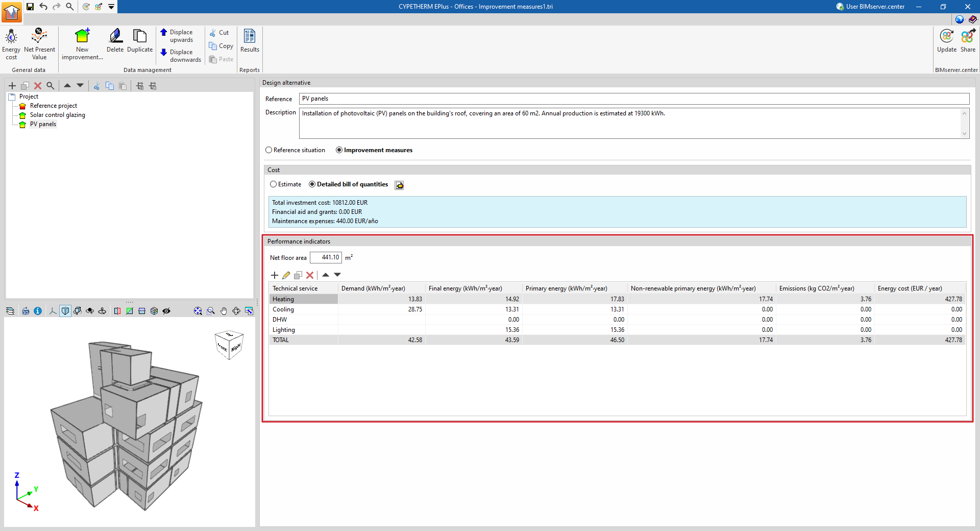
Task: Click Update BIMserver.center icon
Action: [x=946, y=41]
